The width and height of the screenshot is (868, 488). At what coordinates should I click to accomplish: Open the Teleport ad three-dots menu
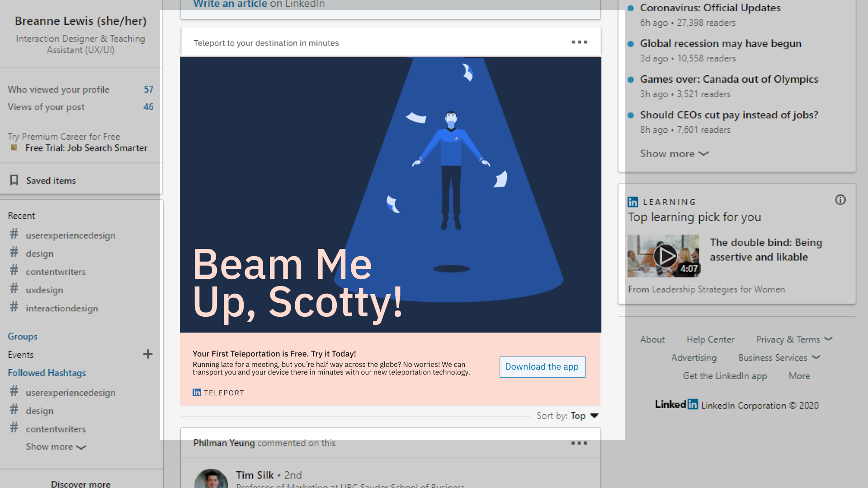tap(579, 42)
